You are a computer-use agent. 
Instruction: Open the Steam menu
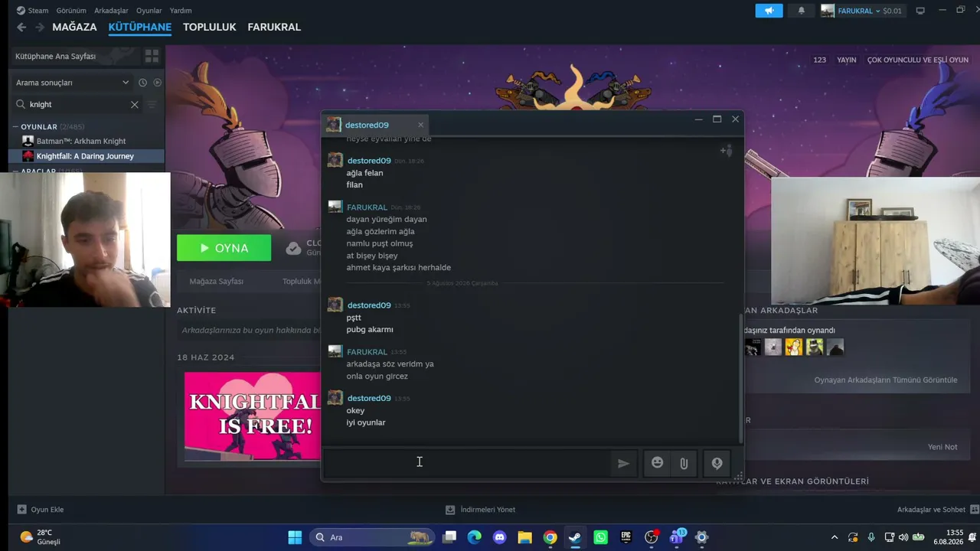pos(32,11)
